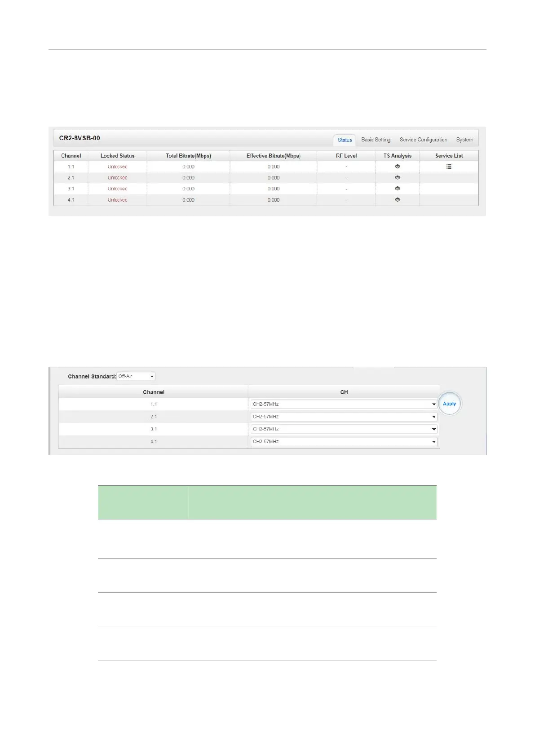Open CH dropdown for channel 1.1

344,404
